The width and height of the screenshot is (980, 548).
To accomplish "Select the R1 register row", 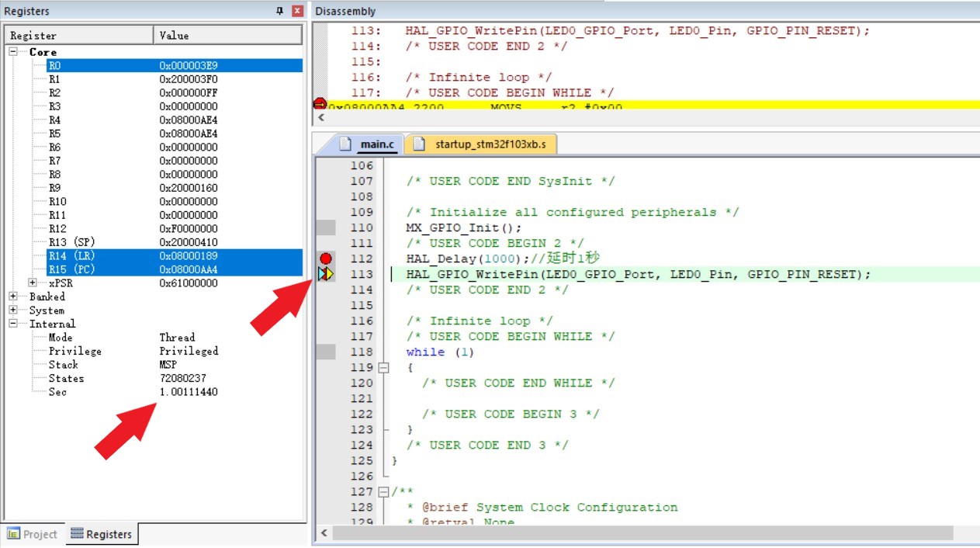I will [x=175, y=79].
